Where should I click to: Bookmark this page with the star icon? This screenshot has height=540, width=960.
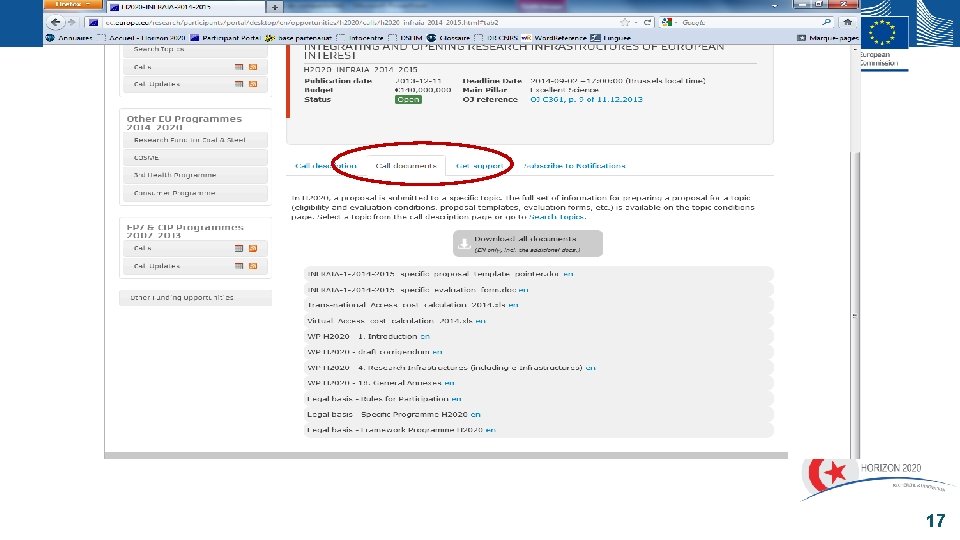click(624, 22)
